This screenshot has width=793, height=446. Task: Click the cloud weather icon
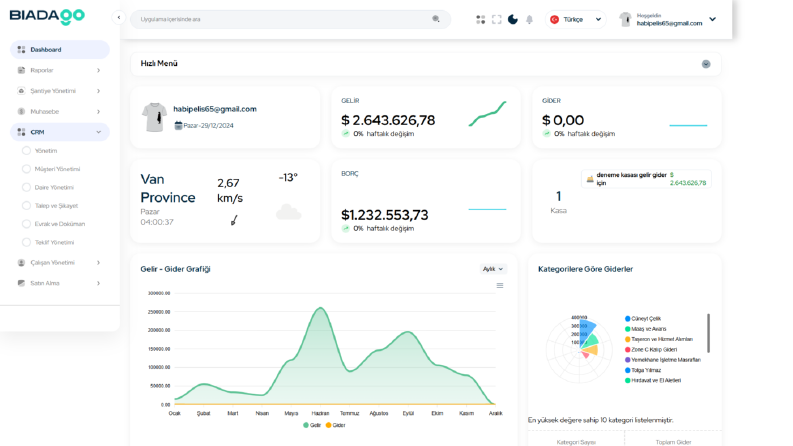[288, 212]
